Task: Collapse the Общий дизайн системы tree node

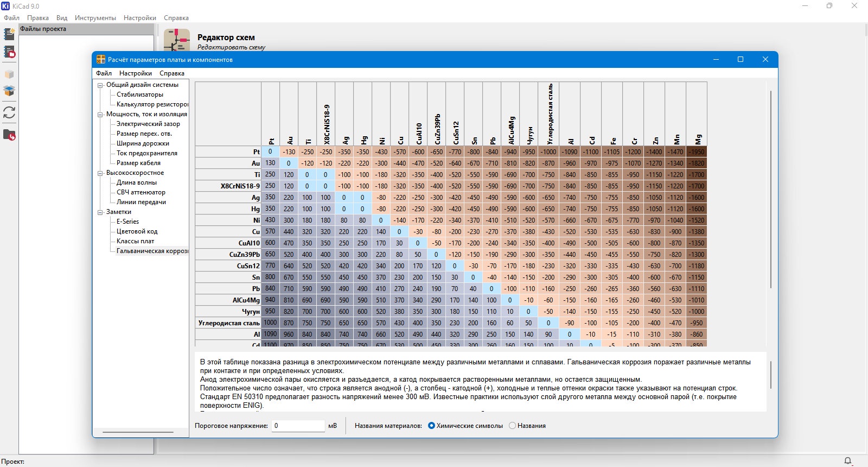Action: click(100, 85)
